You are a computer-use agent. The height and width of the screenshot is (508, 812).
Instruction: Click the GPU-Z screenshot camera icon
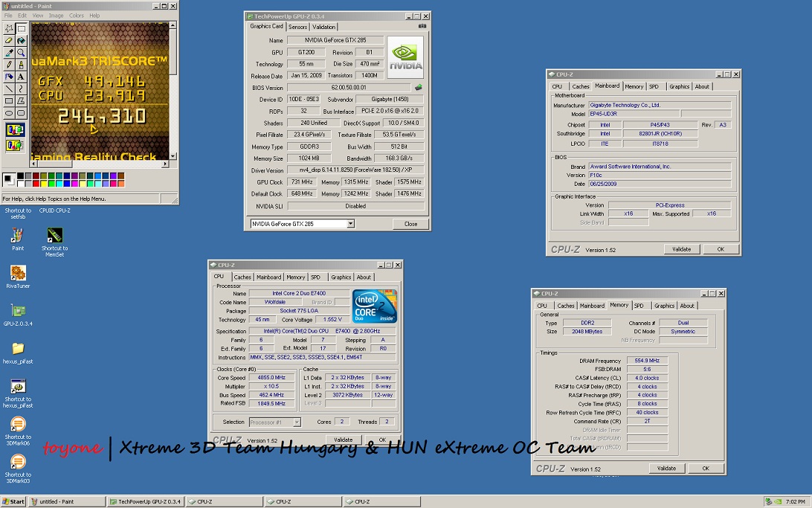click(x=422, y=26)
